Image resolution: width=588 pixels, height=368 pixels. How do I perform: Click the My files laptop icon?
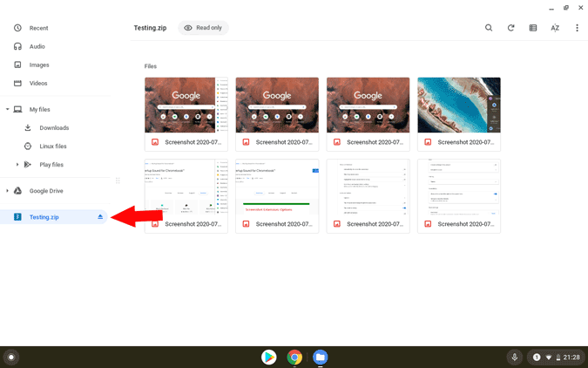pyautogui.click(x=17, y=109)
